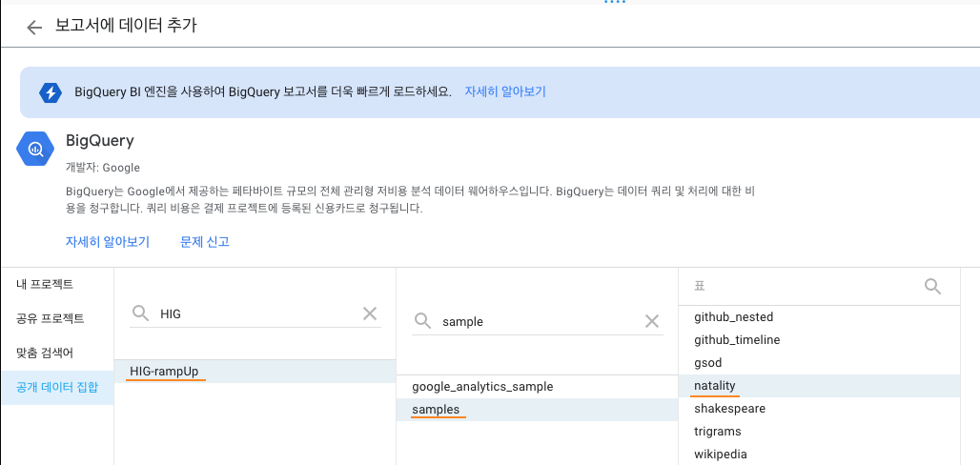This screenshot has width=980, height=465.
Task: Click the dataset search field containing sample
Action: point(538,321)
